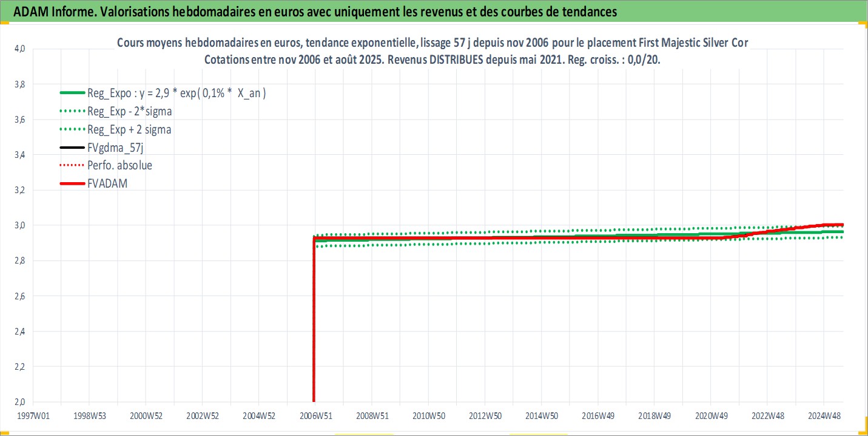
Task: Click the x-axis label 2012W50
Action: 485,416
